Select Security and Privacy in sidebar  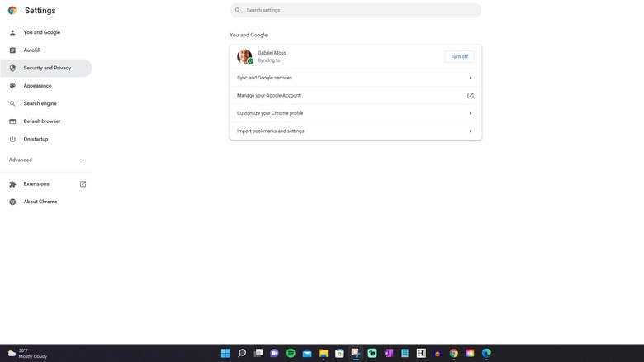click(x=47, y=68)
